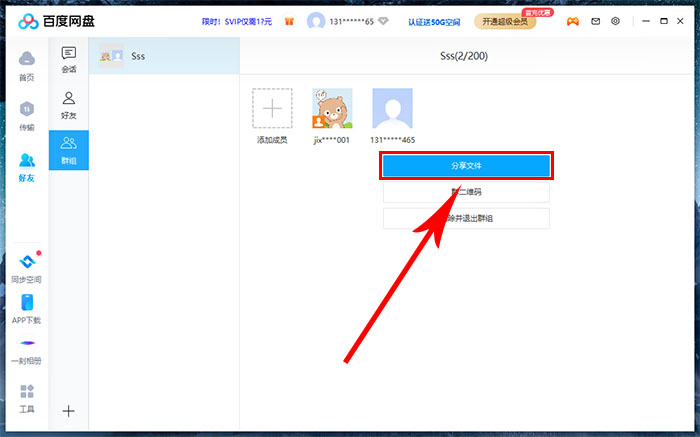The width and height of the screenshot is (700, 437).
Task: Open member 131*****465's avatar
Action: click(x=392, y=108)
